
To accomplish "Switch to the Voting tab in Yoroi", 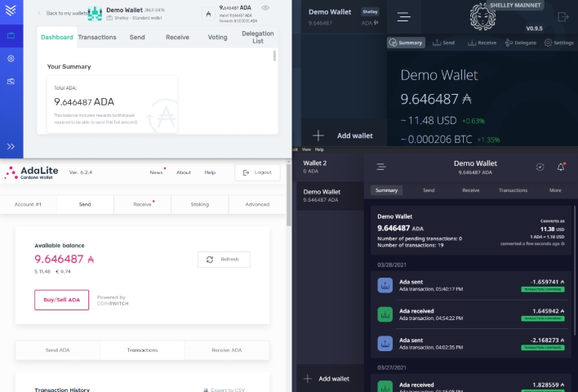I will [217, 37].
